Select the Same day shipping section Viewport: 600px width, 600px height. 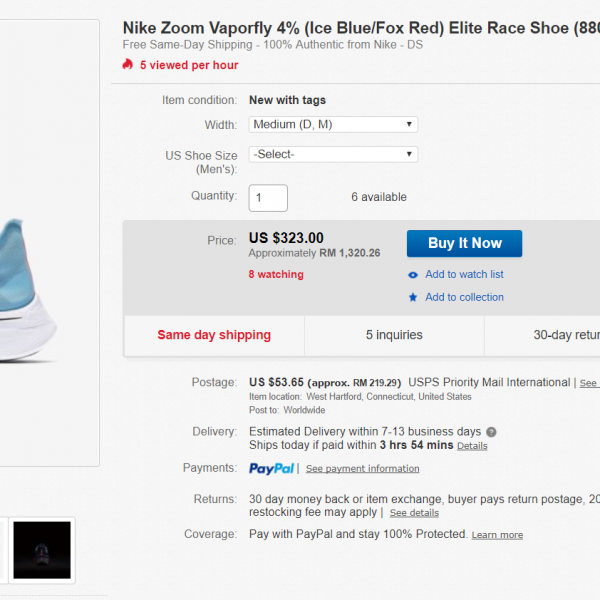click(214, 335)
